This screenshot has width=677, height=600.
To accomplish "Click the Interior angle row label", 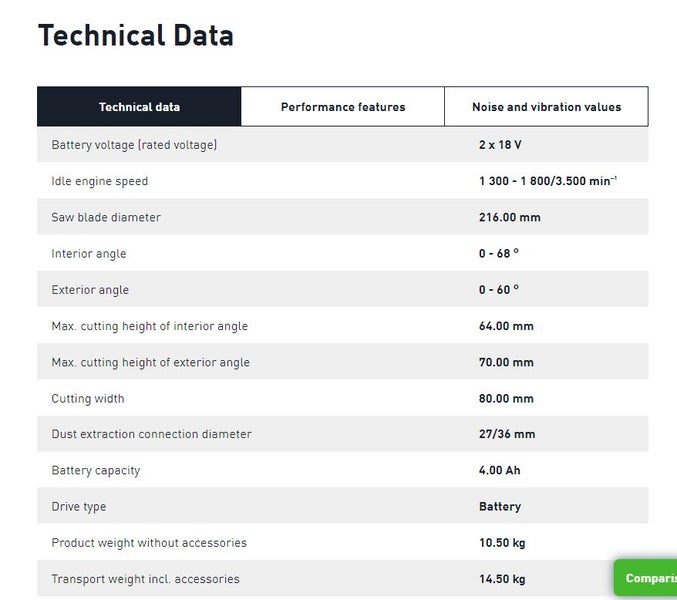I will tap(89, 254).
